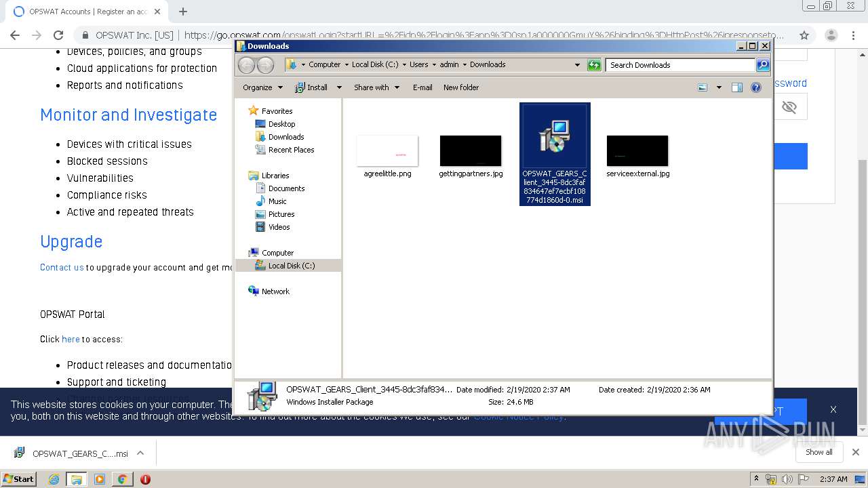
Task: Open the Organize dropdown menu
Action: (263, 87)
